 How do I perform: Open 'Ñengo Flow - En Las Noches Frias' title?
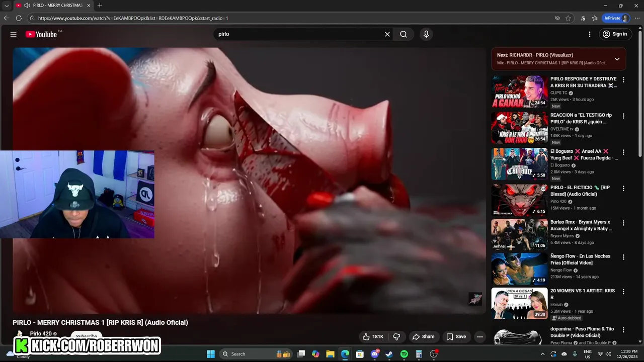(x=580, y=259)
